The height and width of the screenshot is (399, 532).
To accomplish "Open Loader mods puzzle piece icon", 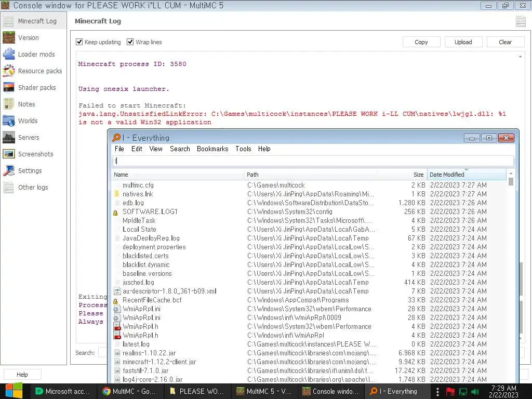I will 8,54.
